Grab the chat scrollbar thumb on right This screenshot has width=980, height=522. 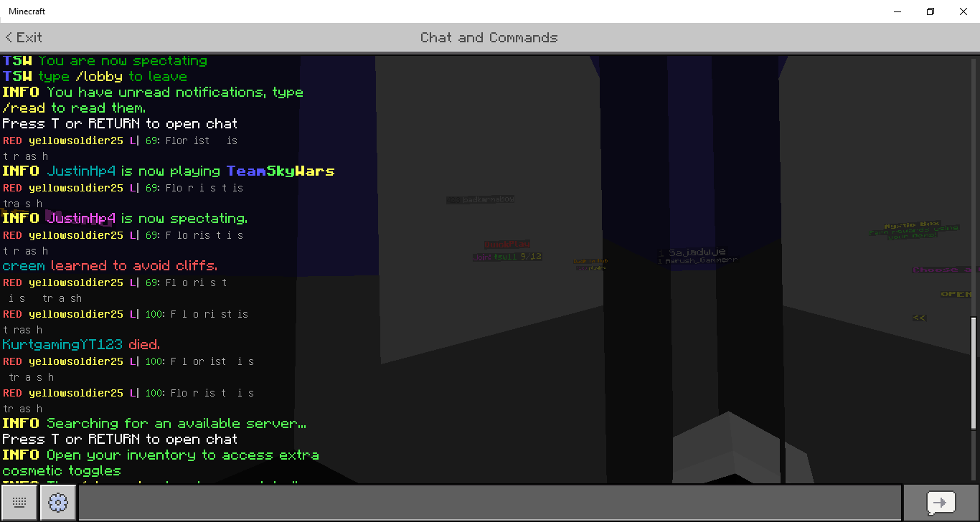coord(974,373)
